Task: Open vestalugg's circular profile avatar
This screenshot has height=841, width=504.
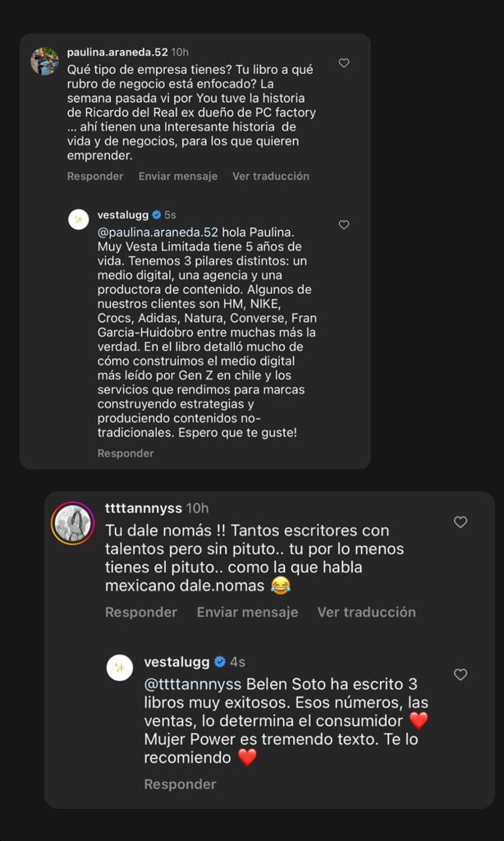Action: [x=78, y=219]
